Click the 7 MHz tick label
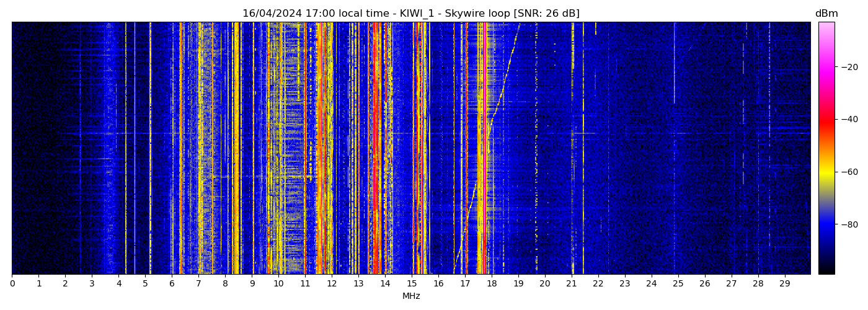 pos(198,284)
